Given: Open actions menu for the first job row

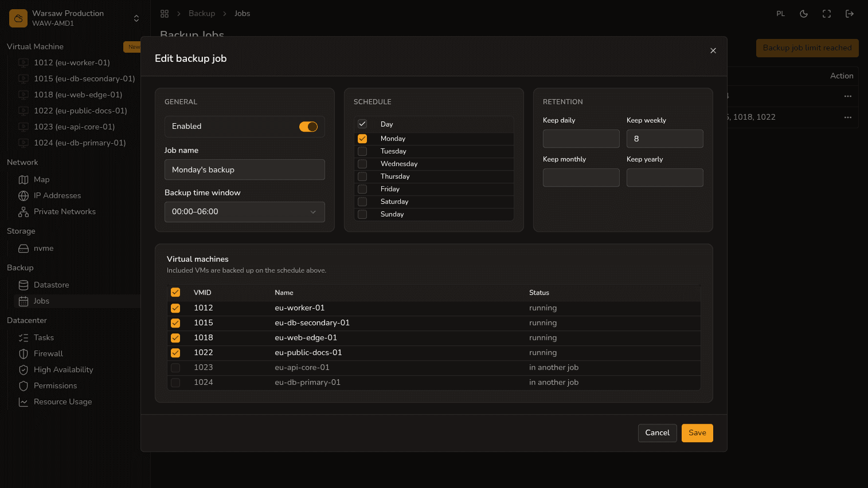Looking at the screenshot, I should pos(848,96).
